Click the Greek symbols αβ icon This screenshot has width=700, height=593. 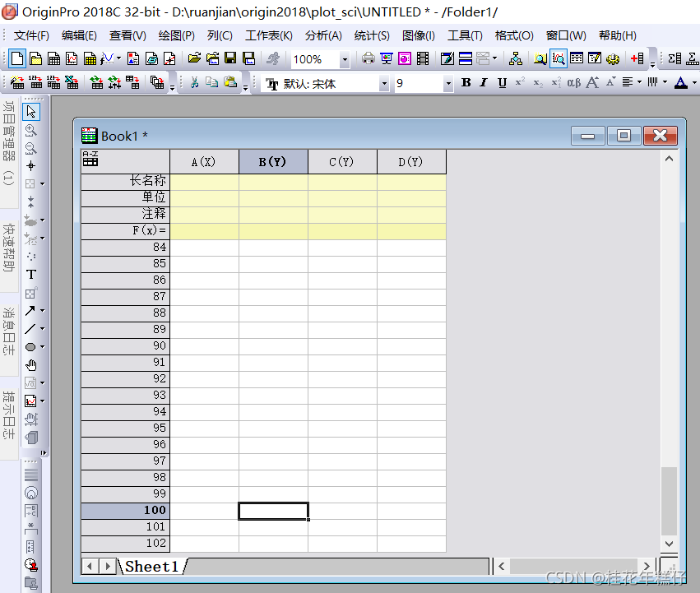573,82
